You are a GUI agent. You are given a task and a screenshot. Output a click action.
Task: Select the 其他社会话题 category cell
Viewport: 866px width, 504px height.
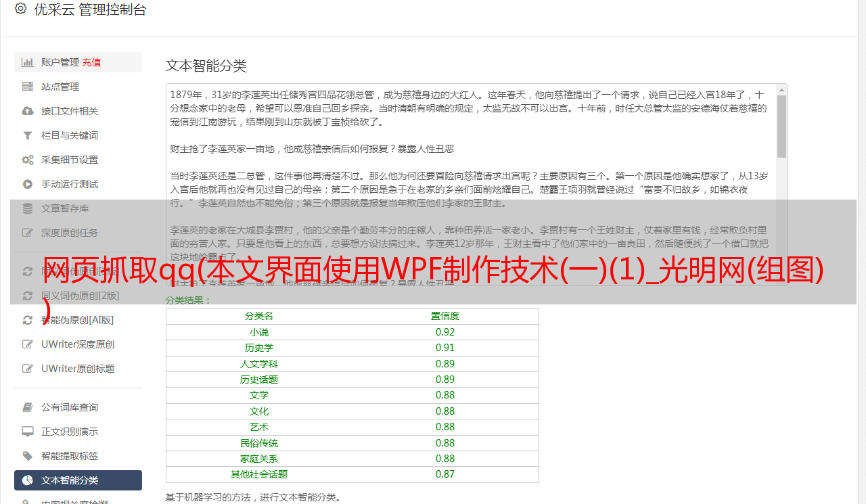[259, 474]
